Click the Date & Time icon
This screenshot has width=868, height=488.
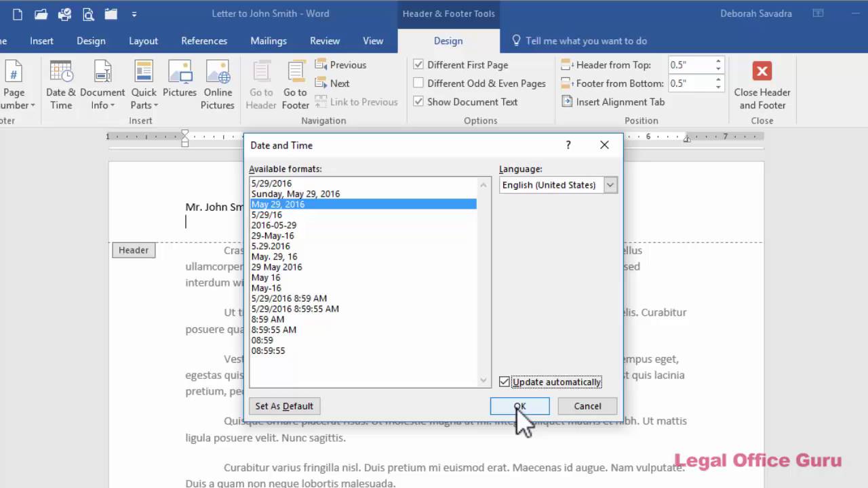click(61, 85)
